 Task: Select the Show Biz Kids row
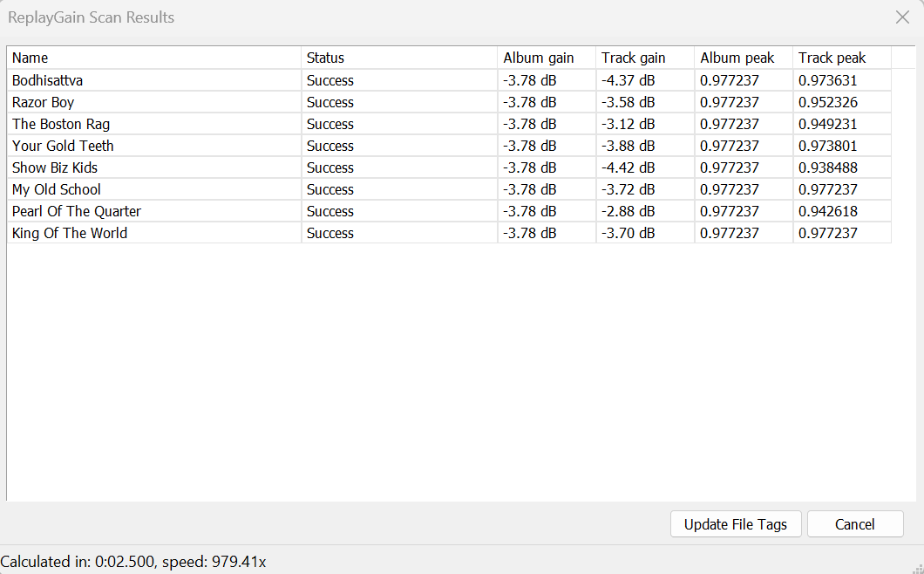449,167
